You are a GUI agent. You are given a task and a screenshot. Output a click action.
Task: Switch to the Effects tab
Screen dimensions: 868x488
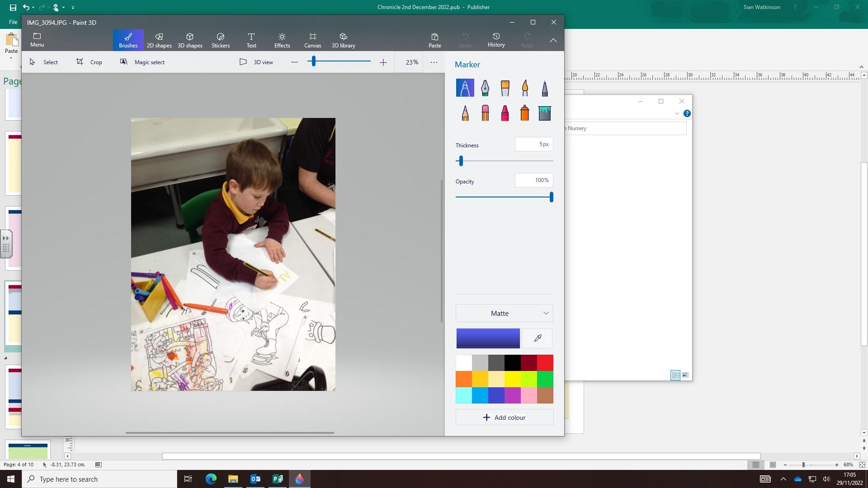tap(282, 40)
